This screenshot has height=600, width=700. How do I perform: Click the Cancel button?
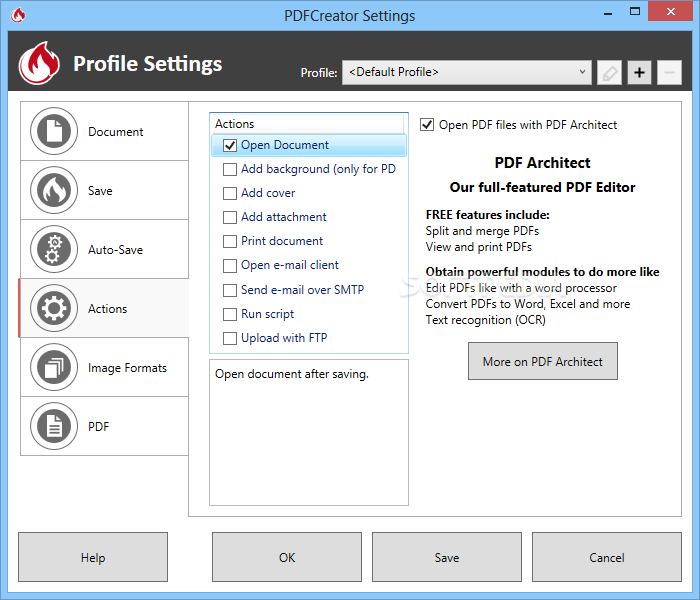click(607, 557)
